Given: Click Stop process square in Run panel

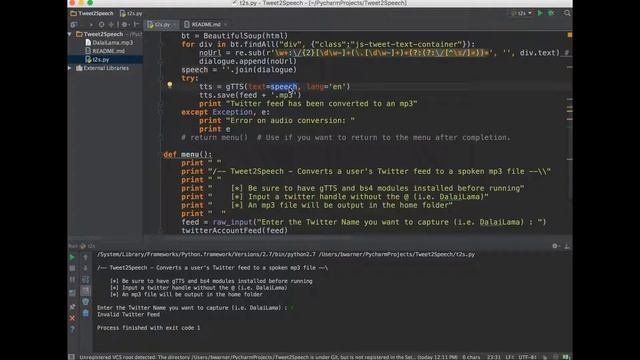Looking at the screenshot, I should [72, 268].
